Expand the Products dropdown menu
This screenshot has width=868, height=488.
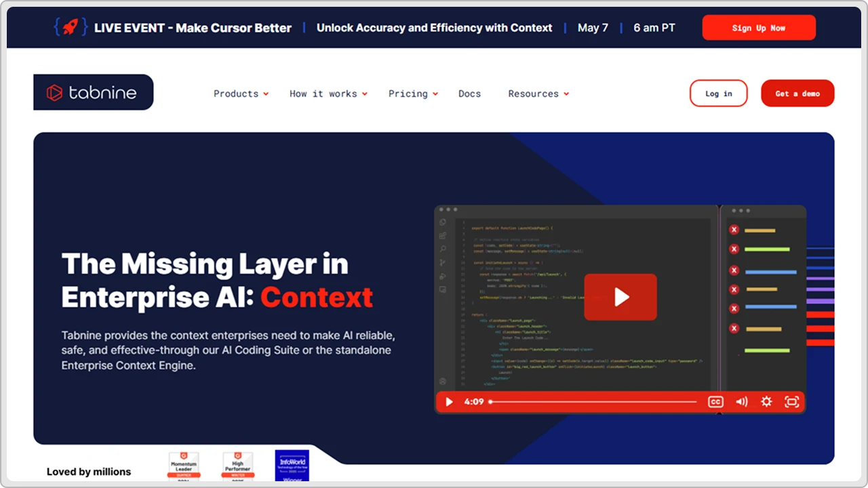(x=241, y=94)
